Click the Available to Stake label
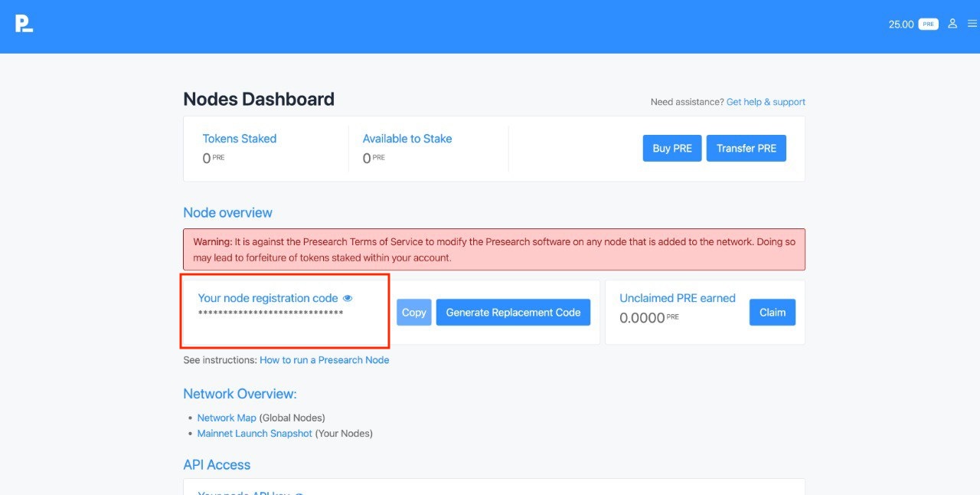This screenshot has height=495, width=980. [x=407, y=139]
